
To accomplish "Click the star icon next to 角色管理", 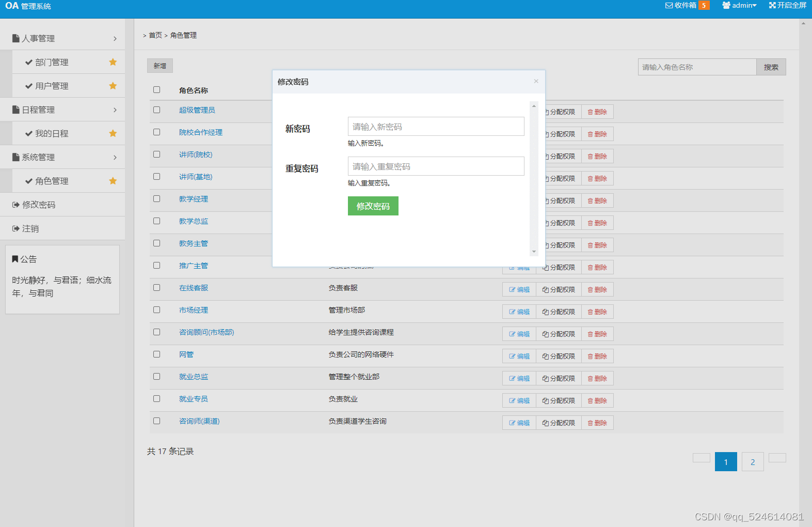I will click(x=113, y=181).
